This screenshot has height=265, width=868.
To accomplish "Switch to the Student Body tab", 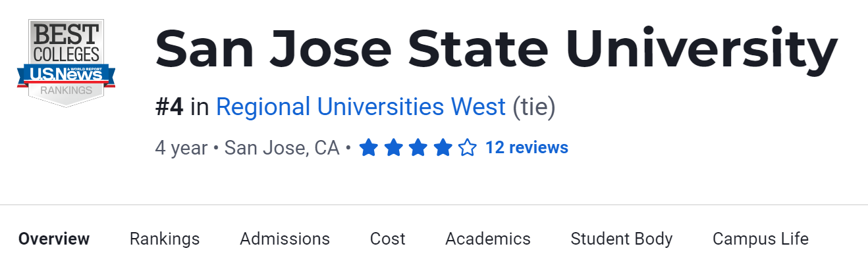I will (621, 239).
